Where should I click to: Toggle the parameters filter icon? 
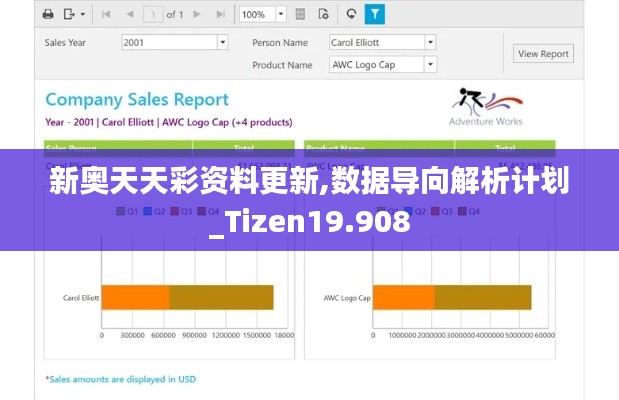[x=374, y=15]
